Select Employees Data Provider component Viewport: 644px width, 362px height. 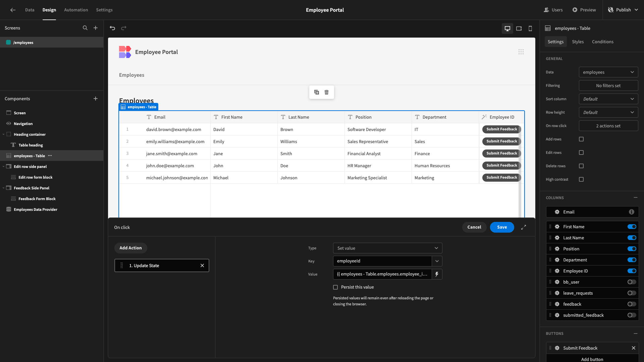(x=36, y=209)
